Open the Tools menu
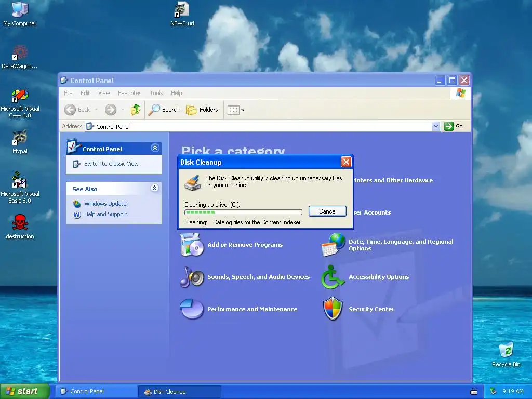Screen dimensions: 532x399 tap(156, 93)
